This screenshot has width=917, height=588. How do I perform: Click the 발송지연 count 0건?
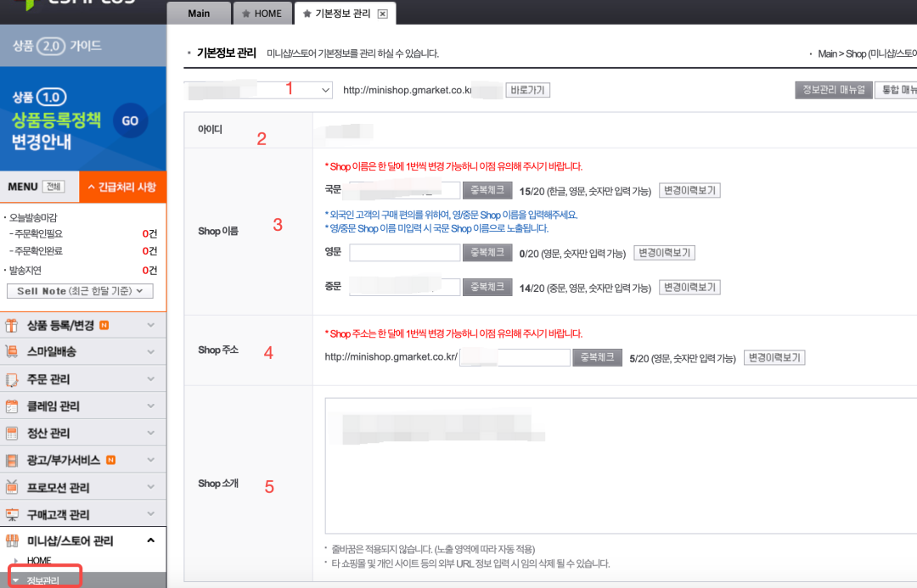pos(149,271)
